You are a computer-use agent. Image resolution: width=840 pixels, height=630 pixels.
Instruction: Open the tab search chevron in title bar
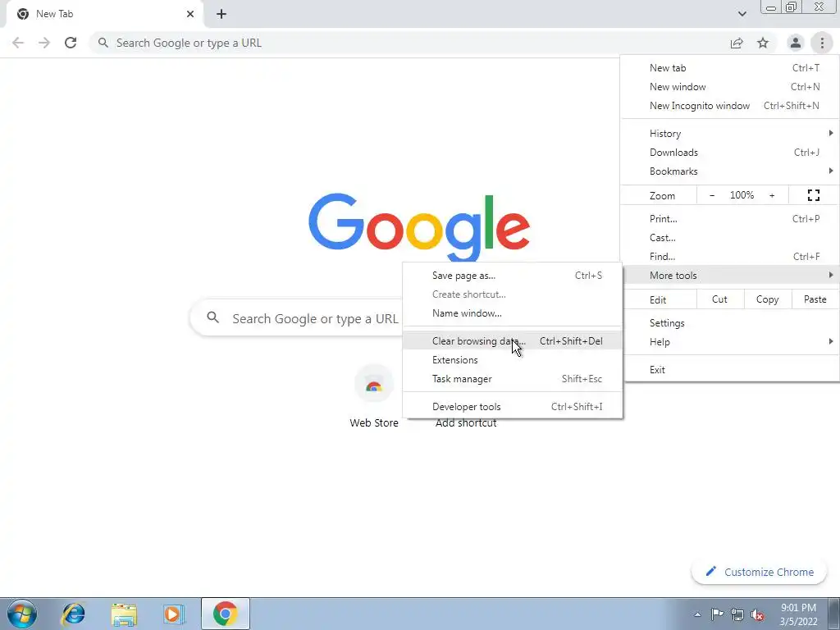click(742, 14)
